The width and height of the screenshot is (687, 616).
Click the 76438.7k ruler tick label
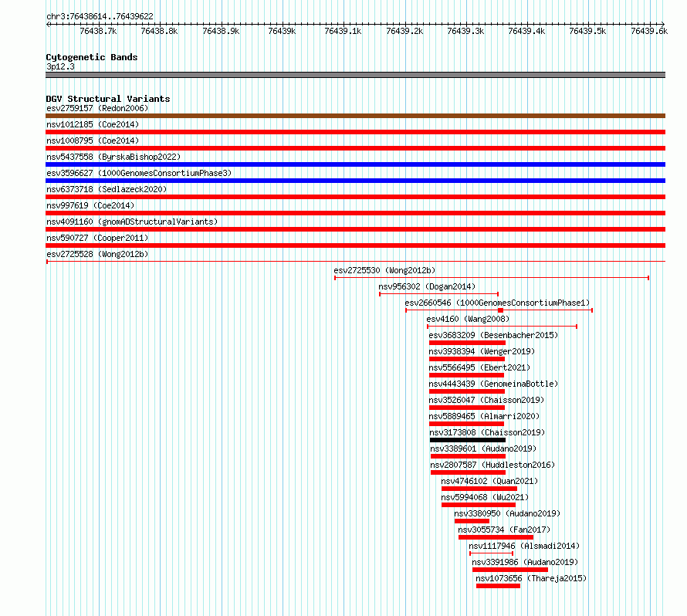pyautogui.click(x=99, y=31)
